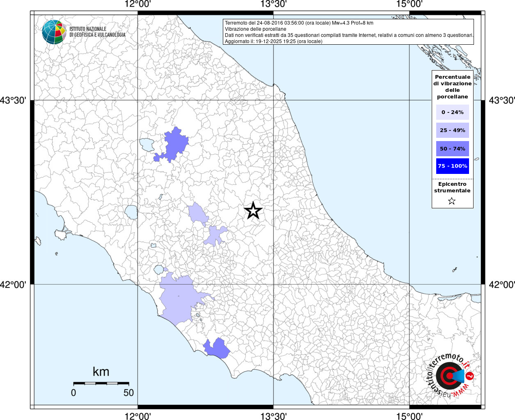Screen dimensions: 515x420
Task: Click the bottom 12°00' longitude label
Action: [x=137, y=416]
